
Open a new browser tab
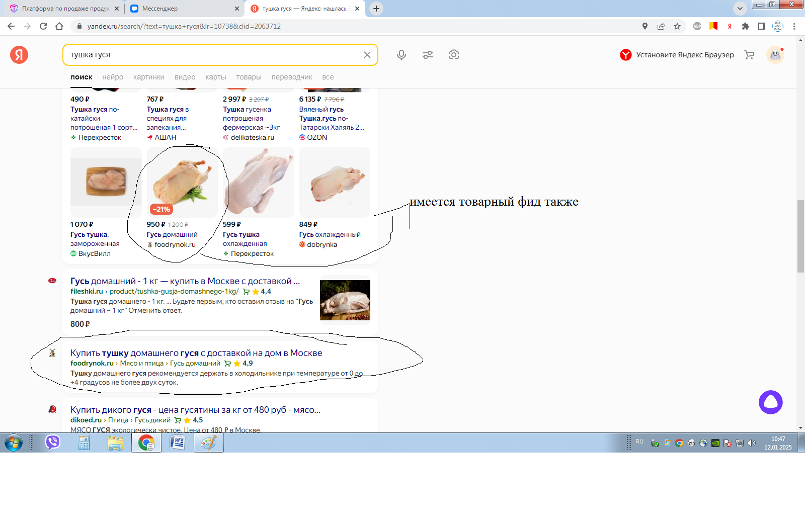(x=376, y=9)
